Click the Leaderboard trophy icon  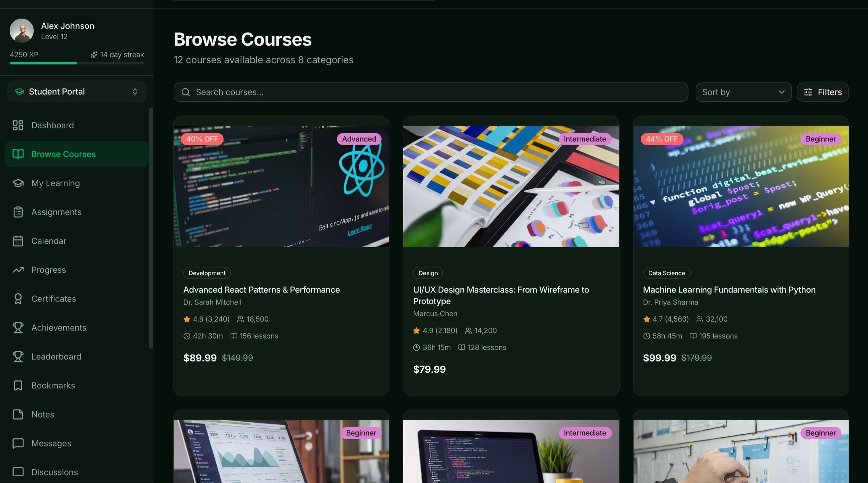tap(18, 357)
